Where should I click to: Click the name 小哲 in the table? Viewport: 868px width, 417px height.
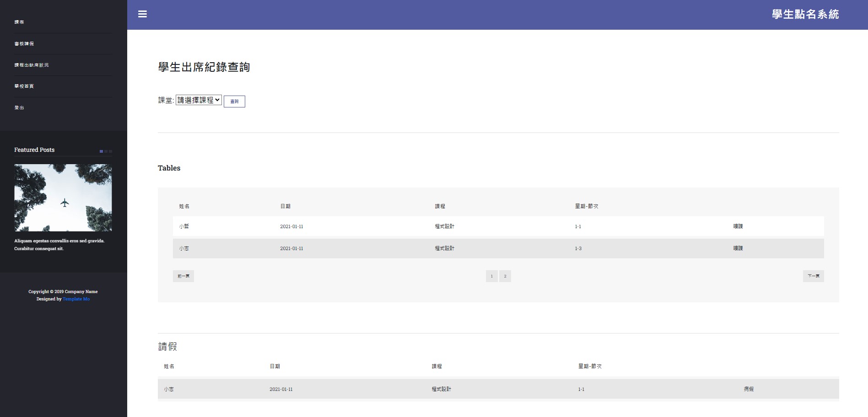[184, 226]
